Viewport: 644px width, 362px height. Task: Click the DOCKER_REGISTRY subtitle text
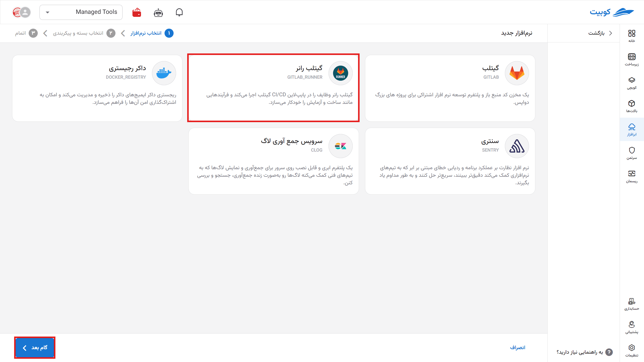click(x=126, y=77)
